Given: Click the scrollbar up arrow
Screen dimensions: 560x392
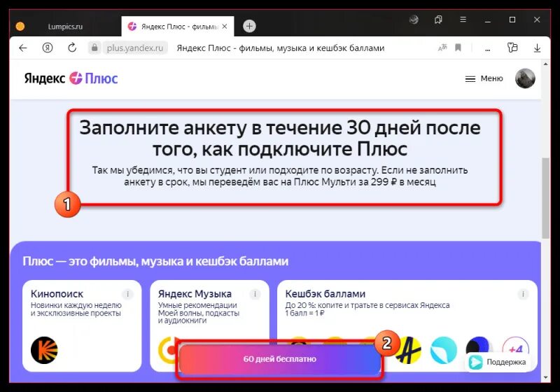Looking at the screenshot, I should (x=545, y=64).
